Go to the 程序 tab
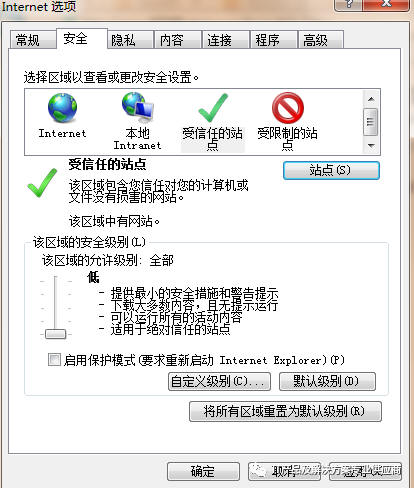Image resolution: width=414 pixels, height=488 pixels. [x=274, y=40]
